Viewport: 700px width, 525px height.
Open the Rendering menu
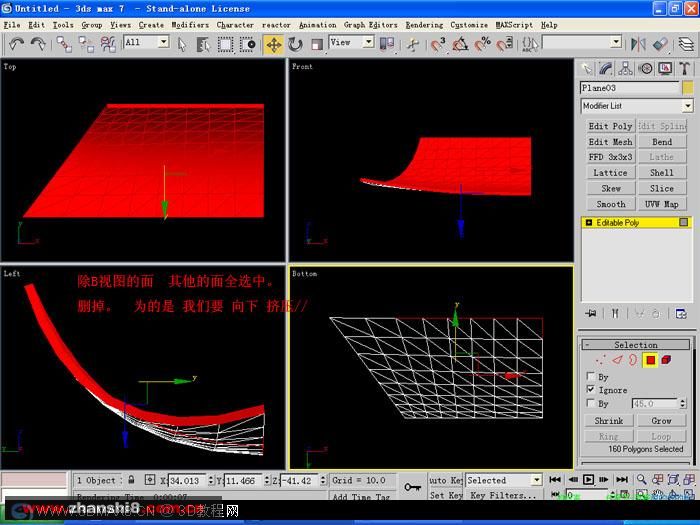coord(424,25)
